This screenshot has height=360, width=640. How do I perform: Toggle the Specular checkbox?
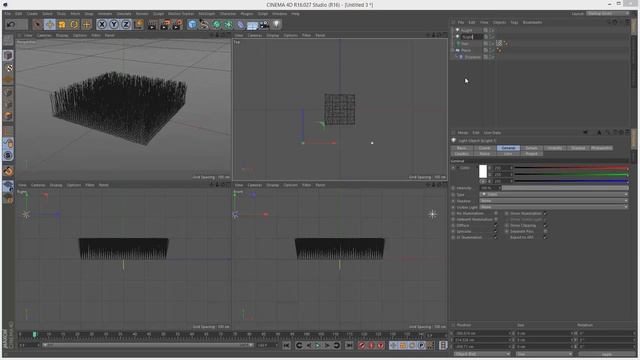(x=496, y=231)
